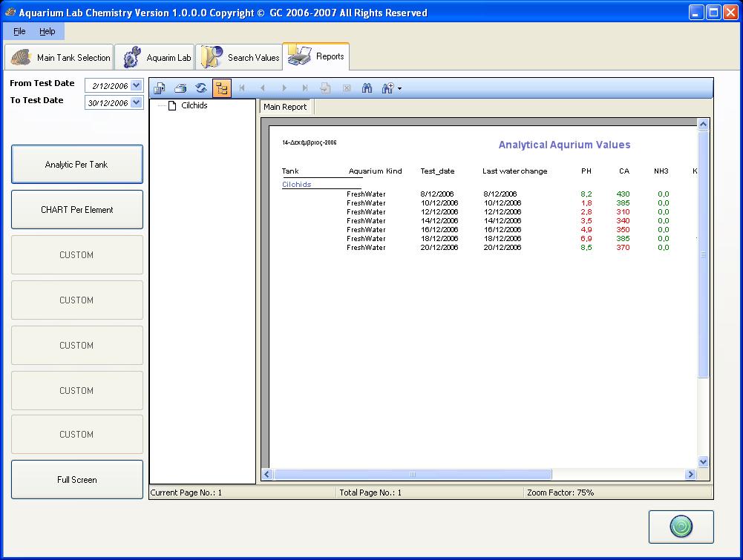Click the Print Report printer icon
Screen dimensions: 743x560
tap(180, 88)
